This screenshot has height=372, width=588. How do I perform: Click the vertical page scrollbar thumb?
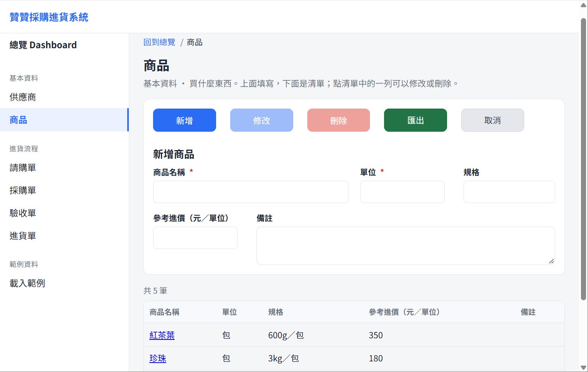tap(583, 159)
